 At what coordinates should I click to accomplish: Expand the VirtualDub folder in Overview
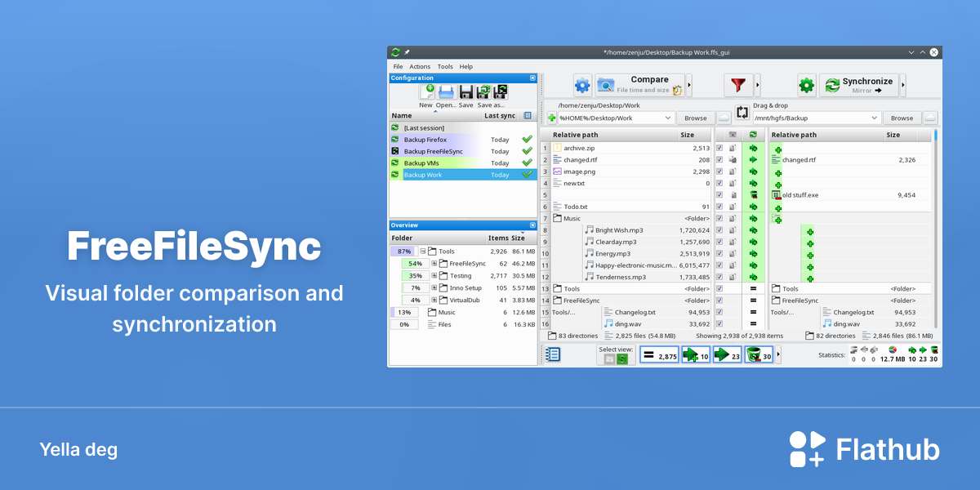(434, 300)
